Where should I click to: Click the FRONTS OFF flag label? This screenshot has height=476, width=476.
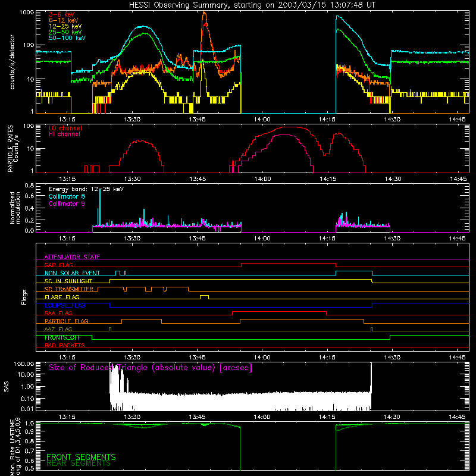pos(62,337)
